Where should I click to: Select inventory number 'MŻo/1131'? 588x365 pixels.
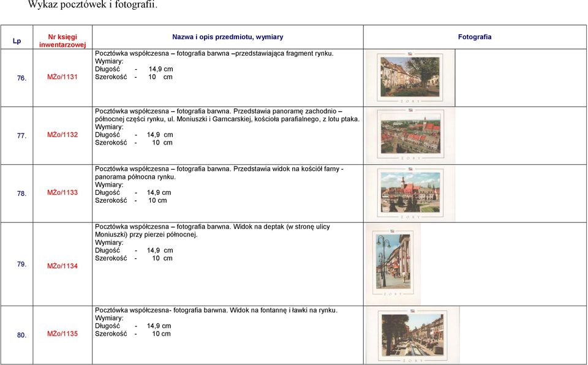(x=62, y=77)
